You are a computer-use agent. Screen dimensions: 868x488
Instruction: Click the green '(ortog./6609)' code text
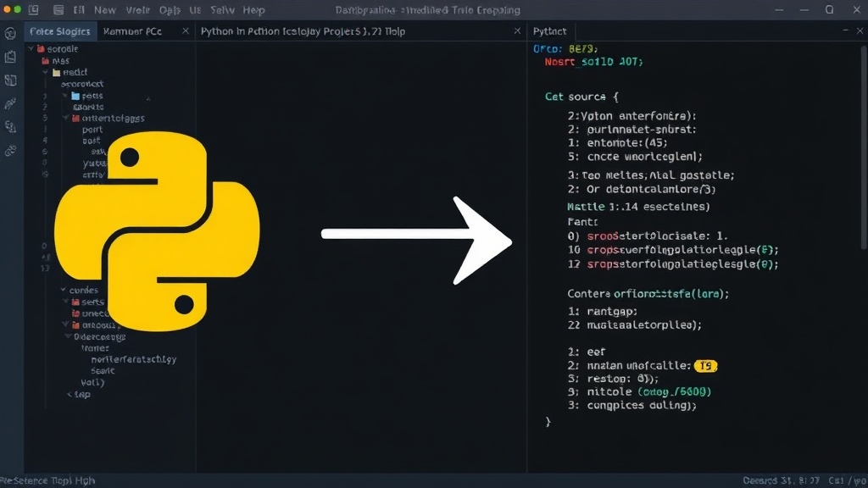coord(674,391)
